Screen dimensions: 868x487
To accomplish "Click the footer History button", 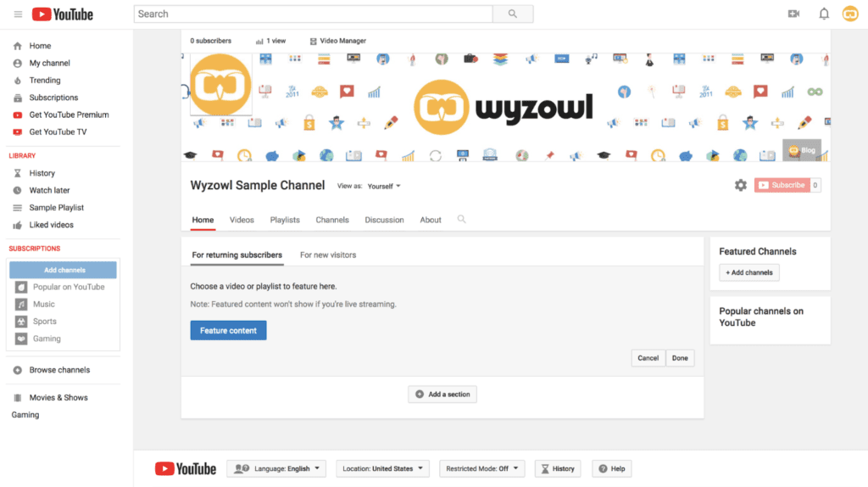I will (x=558, y=468).
